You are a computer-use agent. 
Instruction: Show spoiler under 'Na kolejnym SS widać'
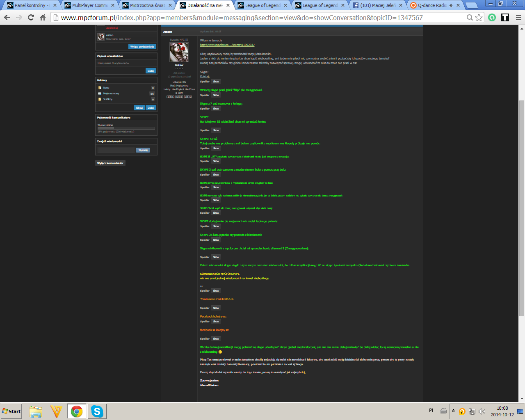tap(216, 130)
